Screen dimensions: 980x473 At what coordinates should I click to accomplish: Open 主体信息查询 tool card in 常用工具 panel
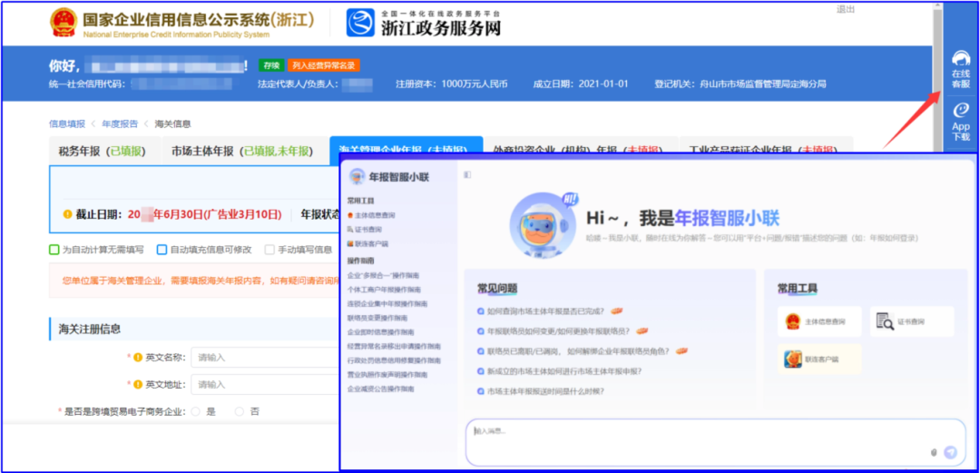pyautogui.click(x=819, y=321)
